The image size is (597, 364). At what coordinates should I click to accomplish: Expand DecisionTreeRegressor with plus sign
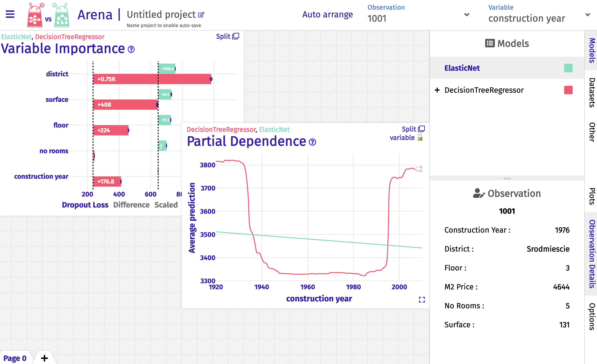click(437, 90)
